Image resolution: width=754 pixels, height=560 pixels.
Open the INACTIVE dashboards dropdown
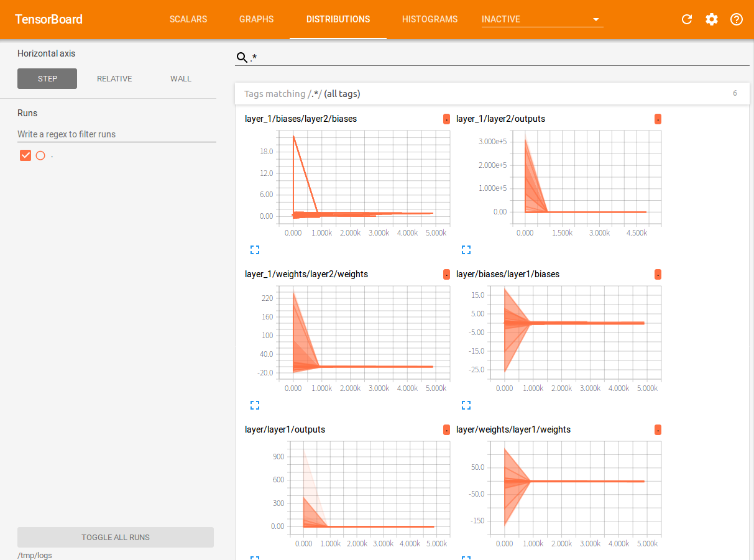pyautogui.click(x=542, y=19)
